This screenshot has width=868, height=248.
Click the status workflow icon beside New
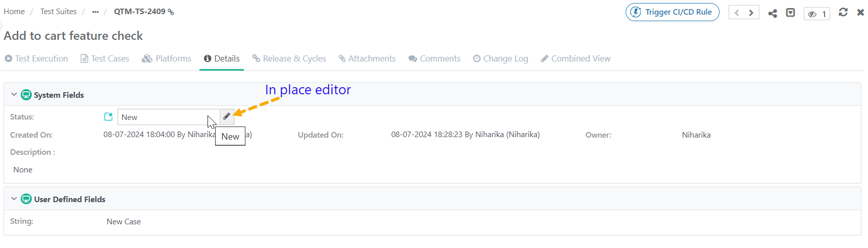click(x=108, y=117)
